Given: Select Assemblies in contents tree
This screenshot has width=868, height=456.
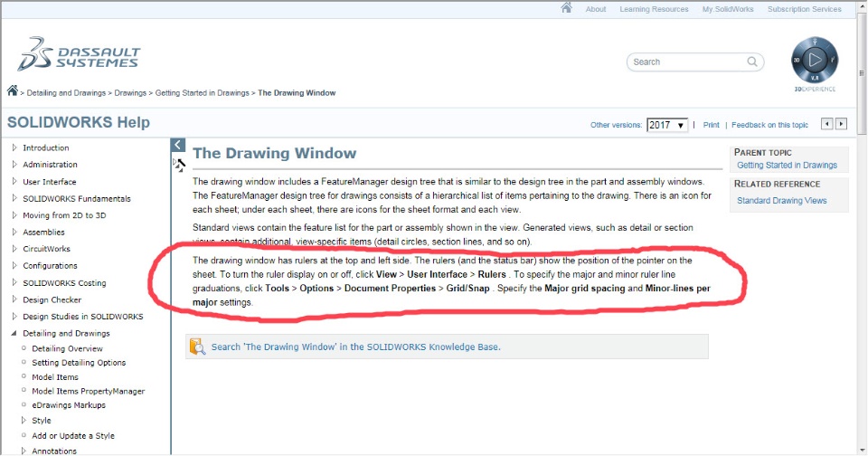Looking at the screenshot, I should point(43,233).
